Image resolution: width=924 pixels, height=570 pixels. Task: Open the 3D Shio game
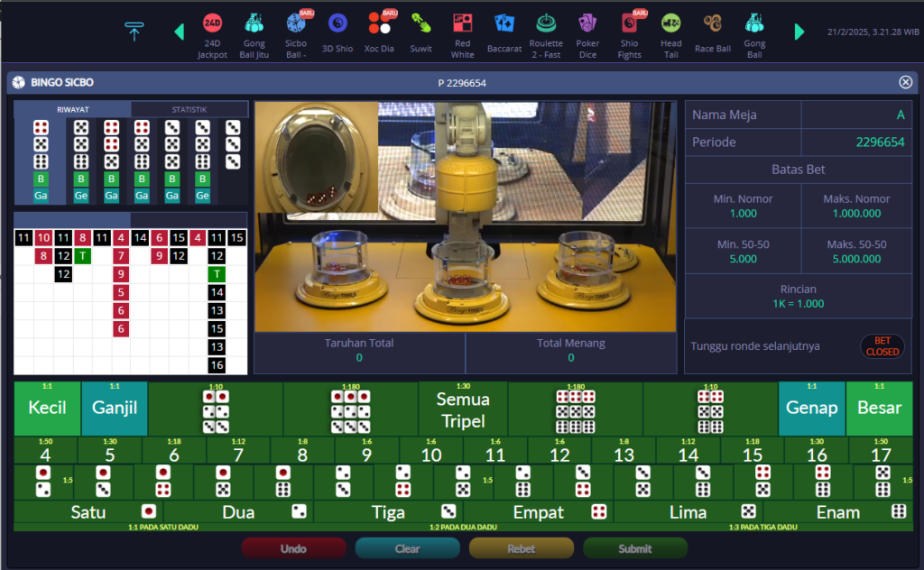click(x=337, y=33)
